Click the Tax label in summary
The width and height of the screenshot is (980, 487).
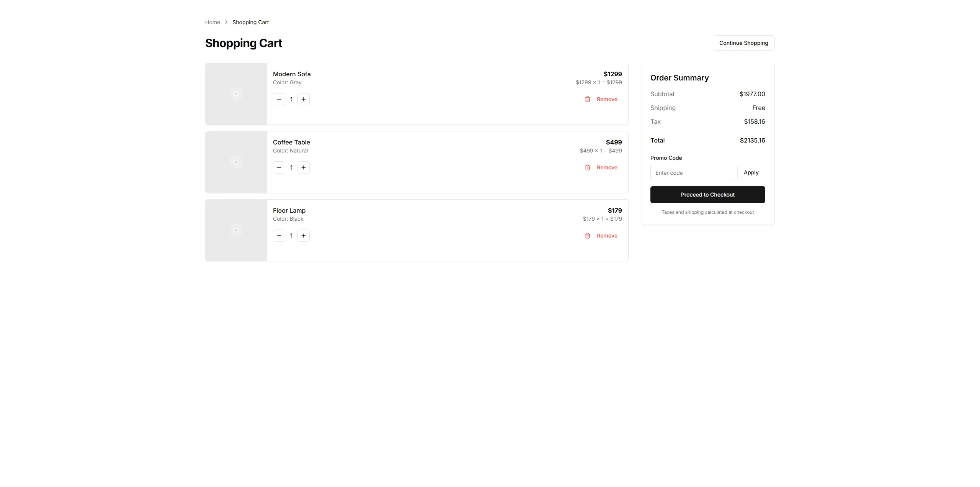655,121
